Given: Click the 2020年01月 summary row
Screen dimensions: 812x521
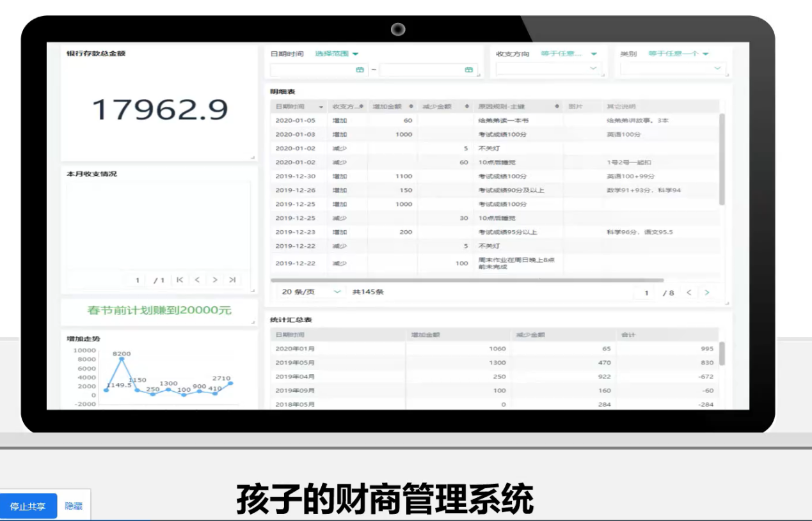Looking at the screenshot, I should tap(494, 349).
